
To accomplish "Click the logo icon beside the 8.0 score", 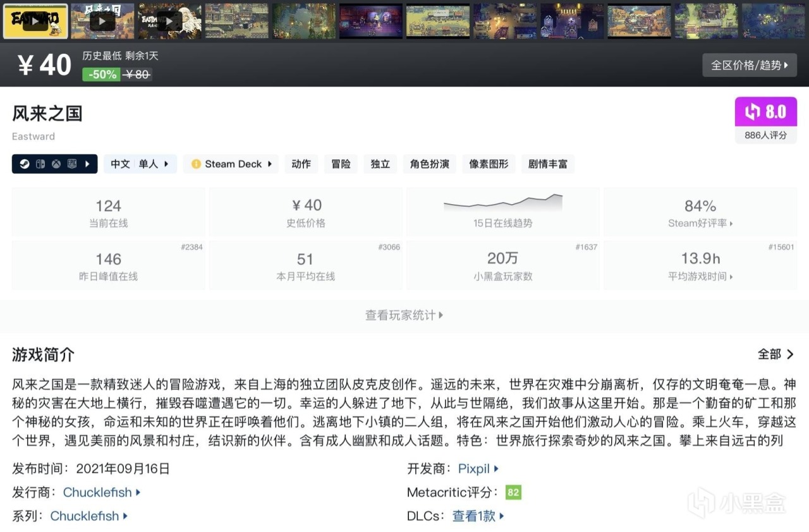I will click(753, 112).
